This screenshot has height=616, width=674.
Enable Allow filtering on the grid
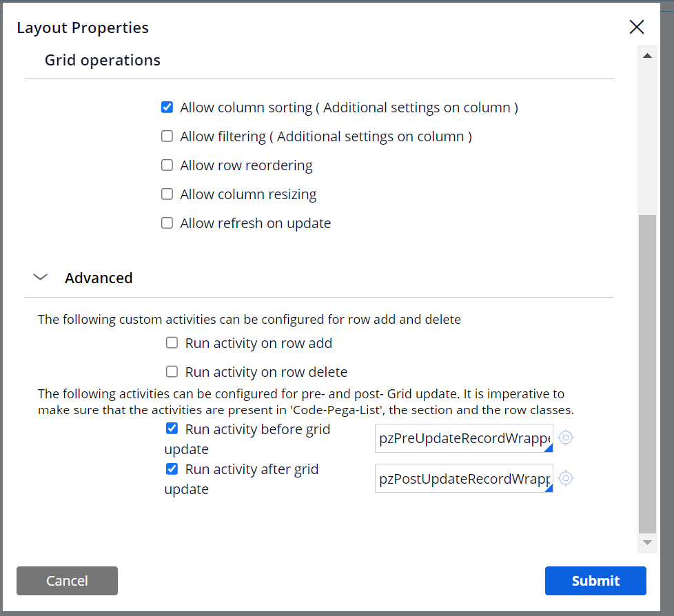pos(167,136)
